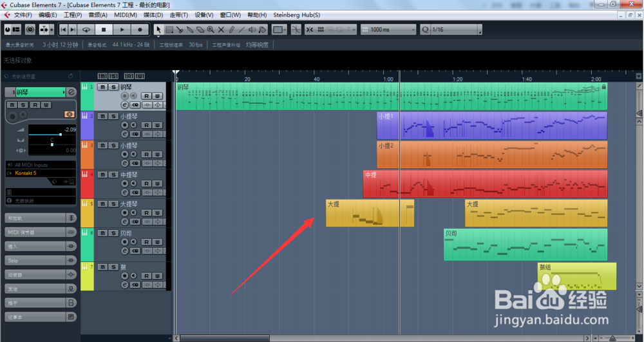The image size is (644, 342).
Task: Open the 走带(T) menu
Action: point(178,15)
